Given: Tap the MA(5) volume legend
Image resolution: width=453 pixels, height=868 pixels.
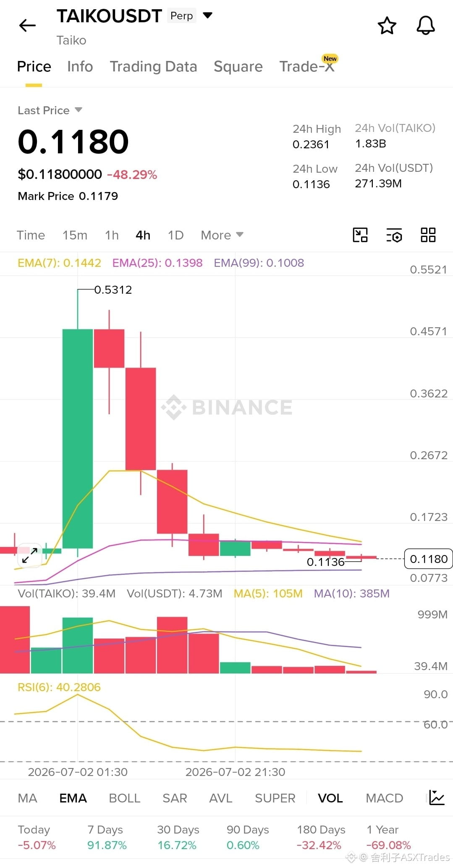Looking at the screenshot, I should click(268, 593).
